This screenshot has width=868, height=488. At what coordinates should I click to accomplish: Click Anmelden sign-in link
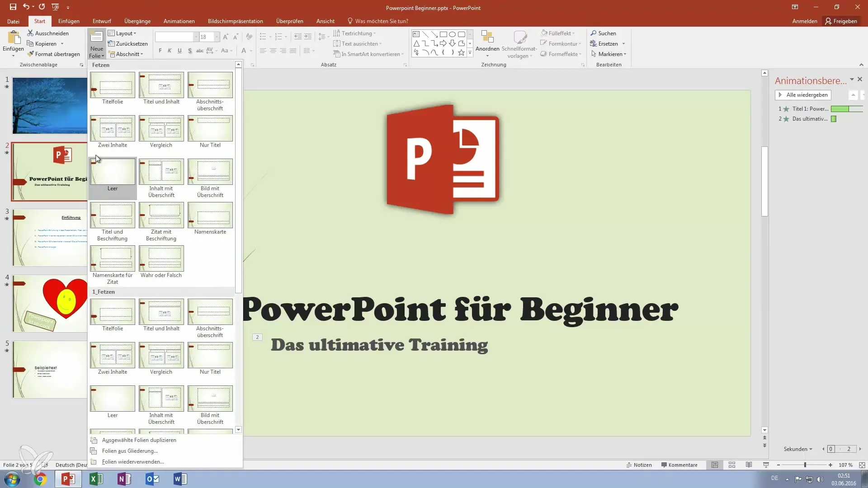tap(804, 21)
